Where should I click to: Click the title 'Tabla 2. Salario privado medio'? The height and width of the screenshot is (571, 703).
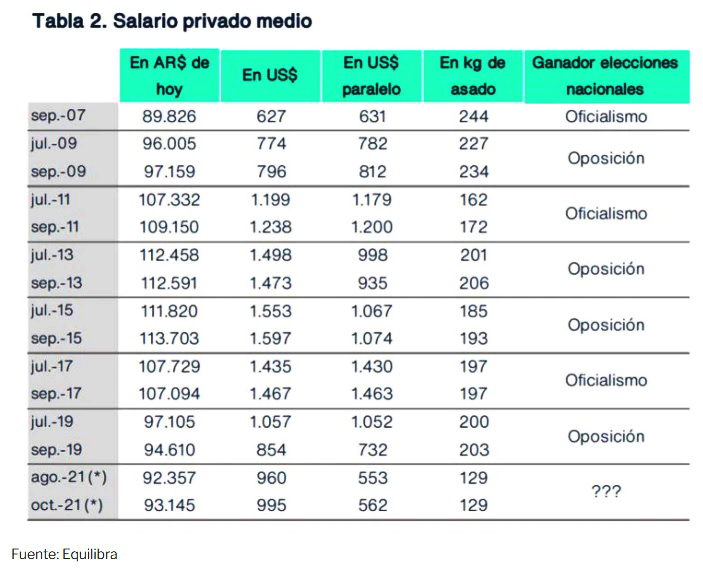[x=172, y=21]
